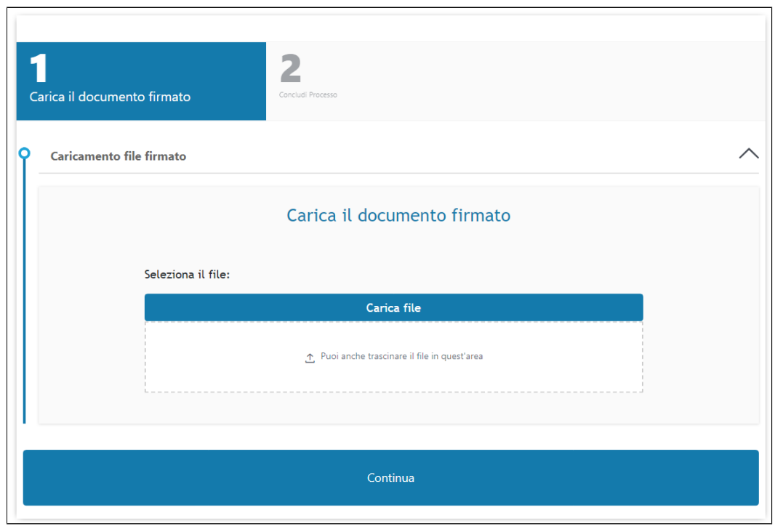Screen dimensions: 783x532
Task: Click the divider line under the section header
Action: coord(398,173)
